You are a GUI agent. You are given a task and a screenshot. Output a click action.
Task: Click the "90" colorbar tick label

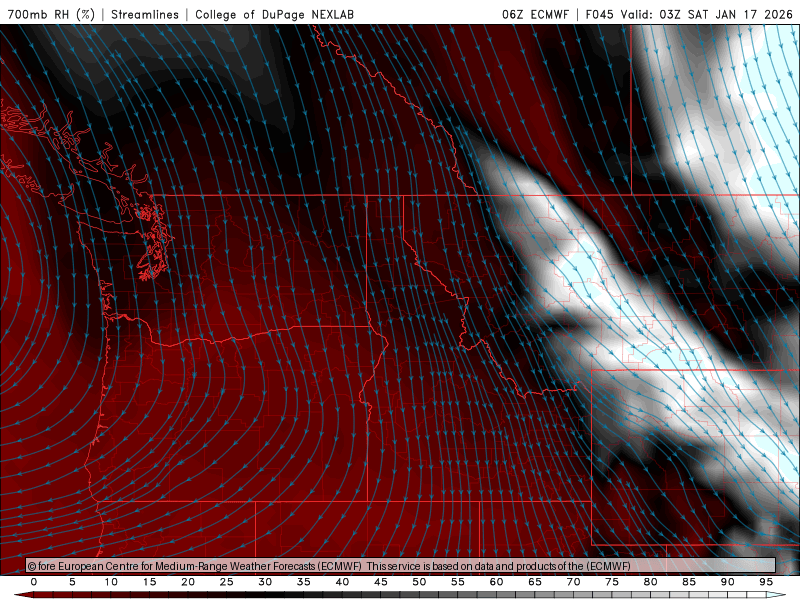[x=728, y=582]
